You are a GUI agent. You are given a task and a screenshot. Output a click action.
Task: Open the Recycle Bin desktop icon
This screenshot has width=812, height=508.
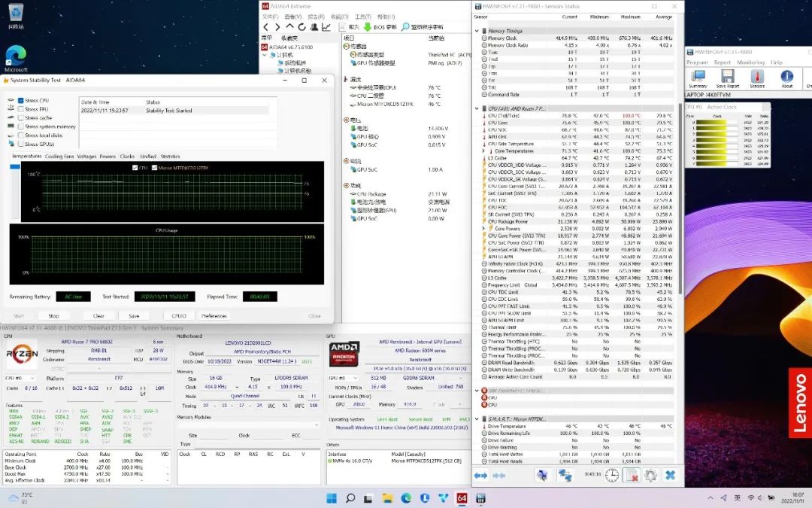pos(16,16)
